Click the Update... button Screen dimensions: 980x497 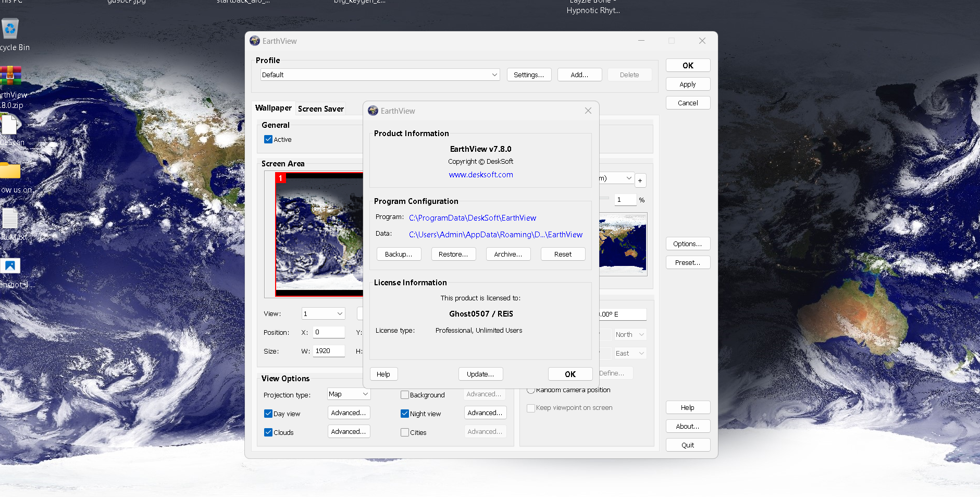[480, 374]
